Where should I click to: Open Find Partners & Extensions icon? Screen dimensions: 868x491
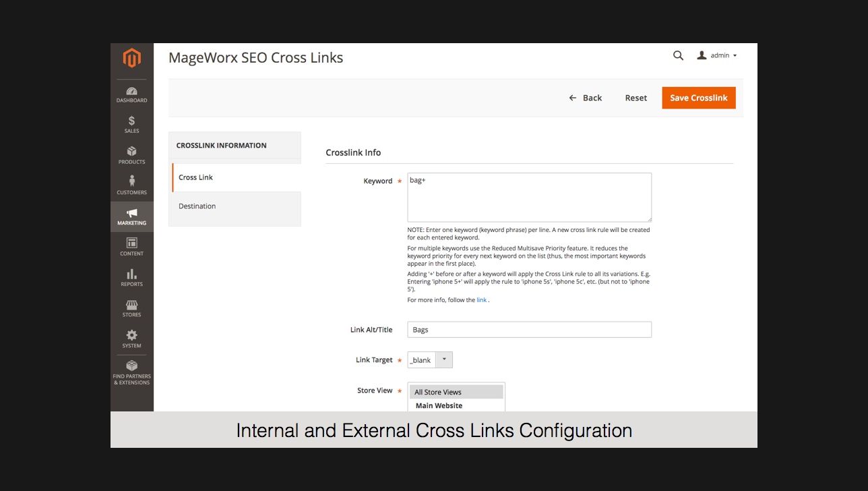pyautogui.click(x=131, y=366)
